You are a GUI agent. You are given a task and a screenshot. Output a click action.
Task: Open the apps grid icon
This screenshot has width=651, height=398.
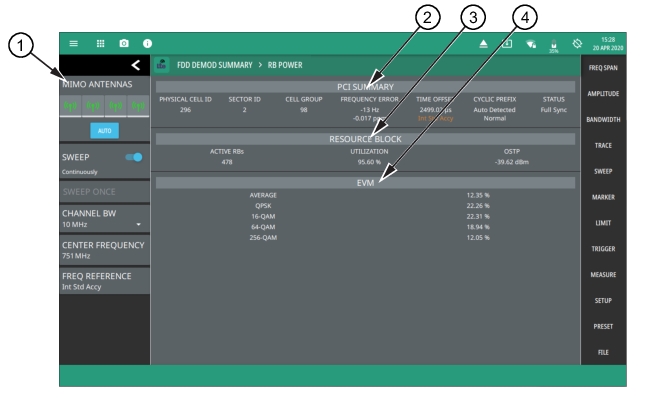(x=100, y=44)
